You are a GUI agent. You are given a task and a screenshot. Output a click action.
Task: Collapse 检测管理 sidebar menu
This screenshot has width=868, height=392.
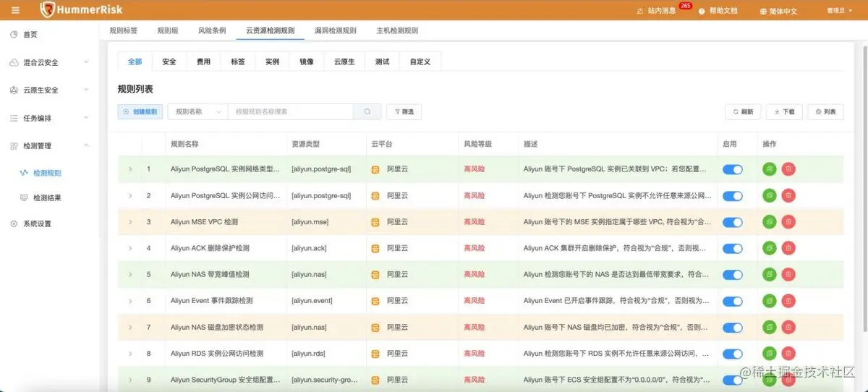[x=49, y=145]
